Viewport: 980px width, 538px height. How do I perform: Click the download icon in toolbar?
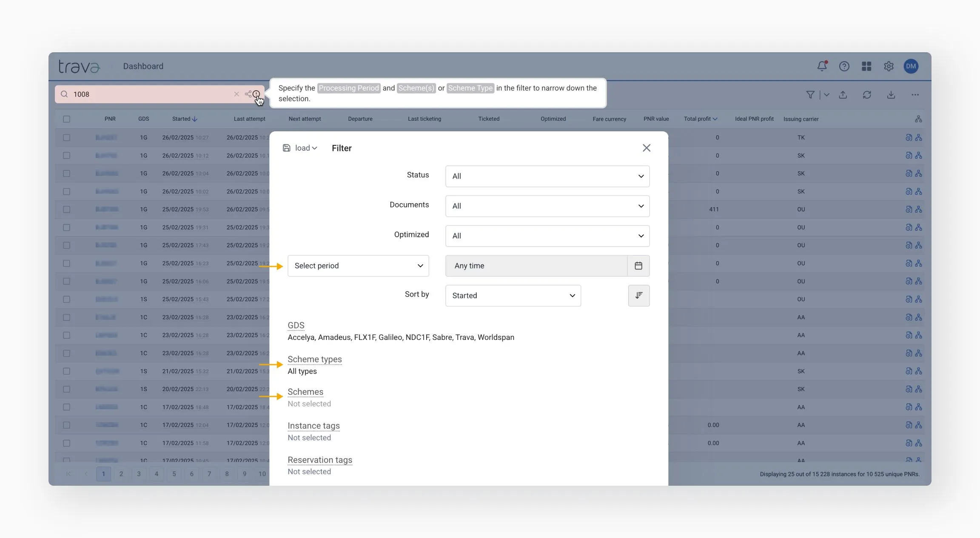point(891,95)
